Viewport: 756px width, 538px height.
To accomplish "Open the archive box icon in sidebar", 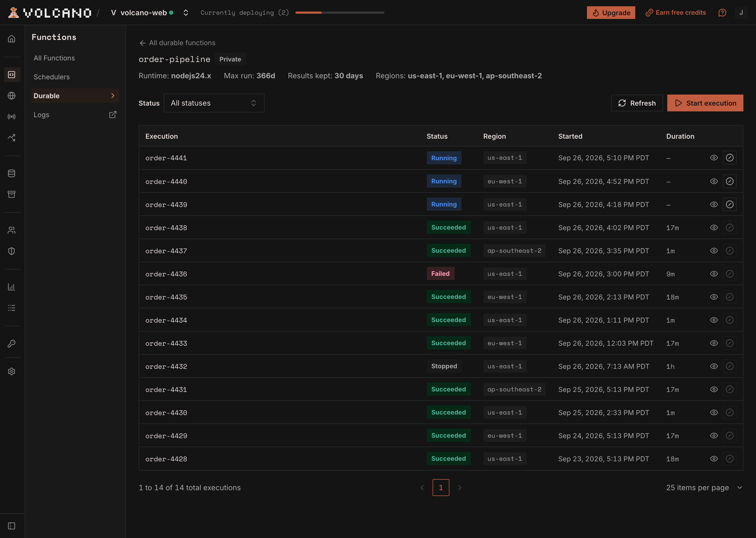I will [x=12, y=194].
